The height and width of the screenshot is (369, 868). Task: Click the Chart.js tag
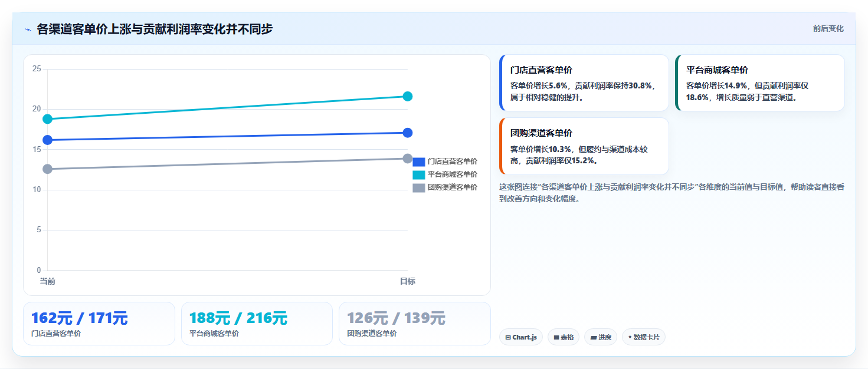point(521,337)
